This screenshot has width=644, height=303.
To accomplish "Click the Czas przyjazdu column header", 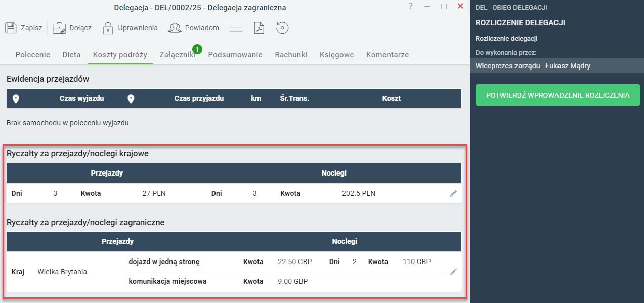I will pyautogui.click(x=199, y=98).
